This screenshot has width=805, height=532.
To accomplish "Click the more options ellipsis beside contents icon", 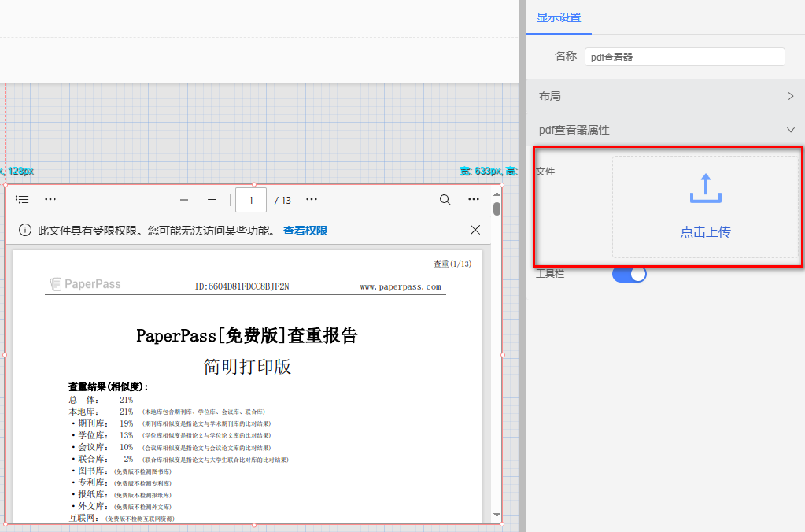I will coord(50,199).
